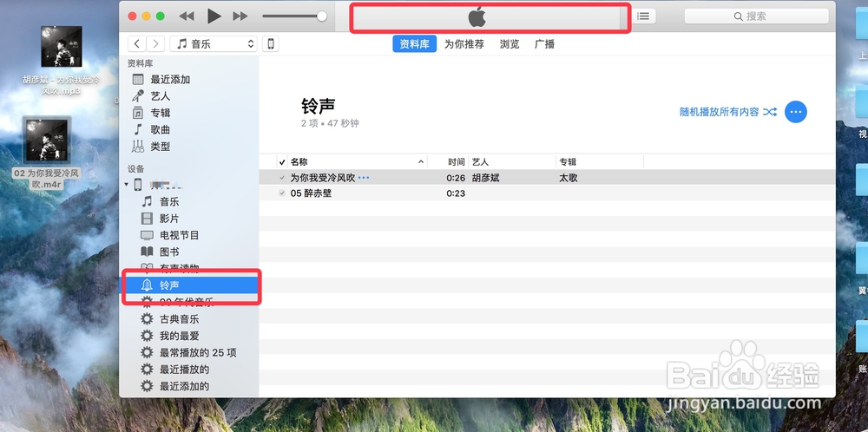
Task: Start playback with the Play button
Action: [x=214, y=16]
